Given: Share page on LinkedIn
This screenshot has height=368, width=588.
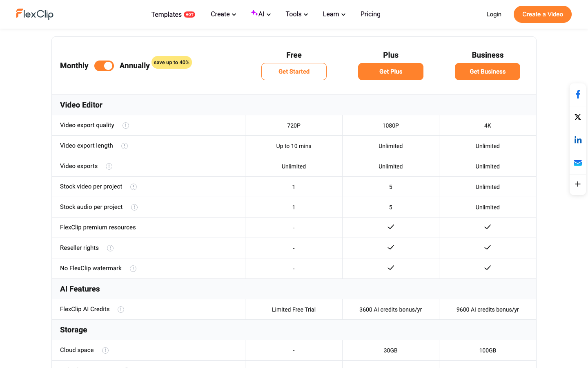Looking at the screenshot, I should tap(578, 140).
